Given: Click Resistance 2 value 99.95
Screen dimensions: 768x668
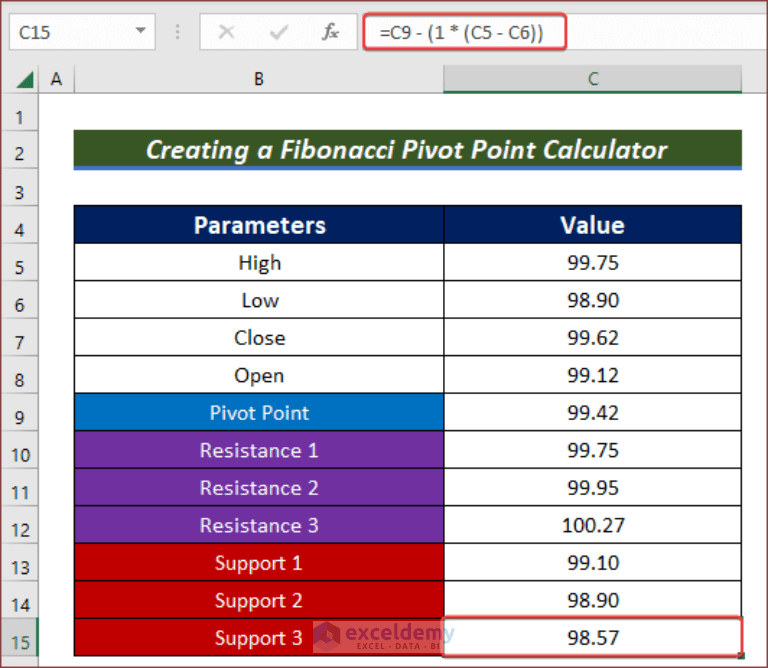Looking at the screenshot, I should pyautogui.click(x=593, y=488).
